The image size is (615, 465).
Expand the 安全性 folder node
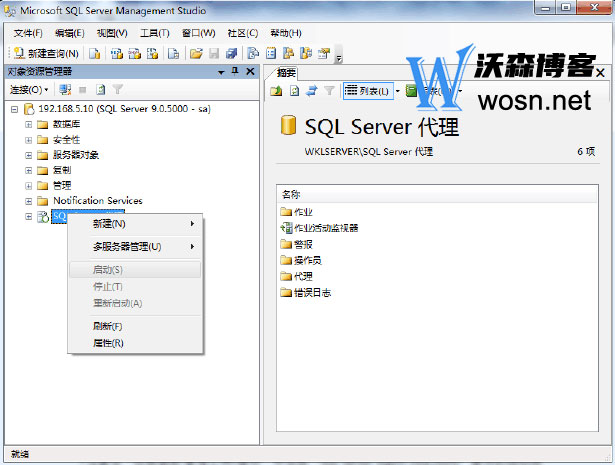(29, 140)
